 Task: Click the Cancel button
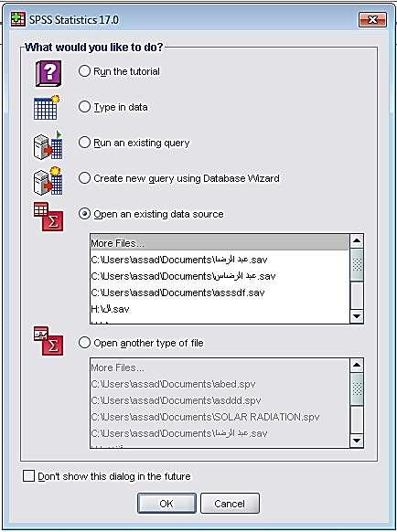[x=230, y=503]
